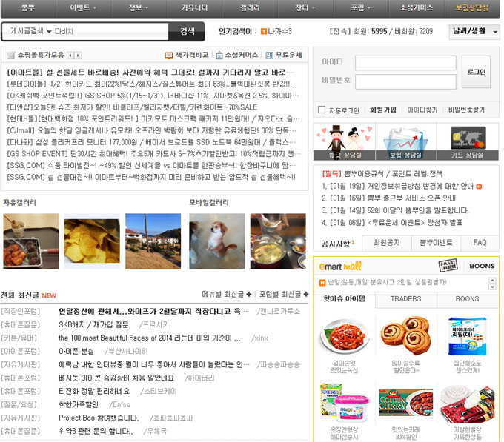
Task: Click the 아이디 username field
Action: tap(405, 63)
